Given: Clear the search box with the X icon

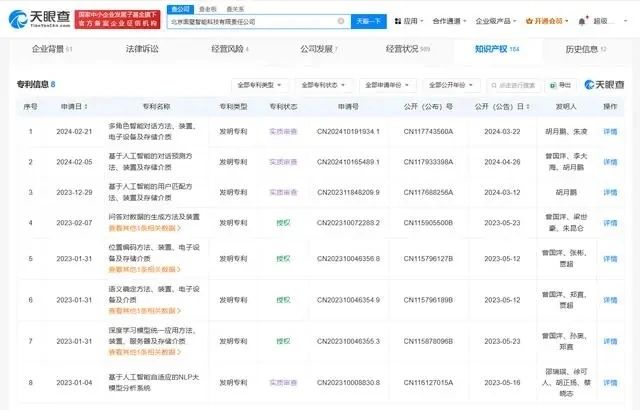Looking at the screenshot, I should [341, 21].
